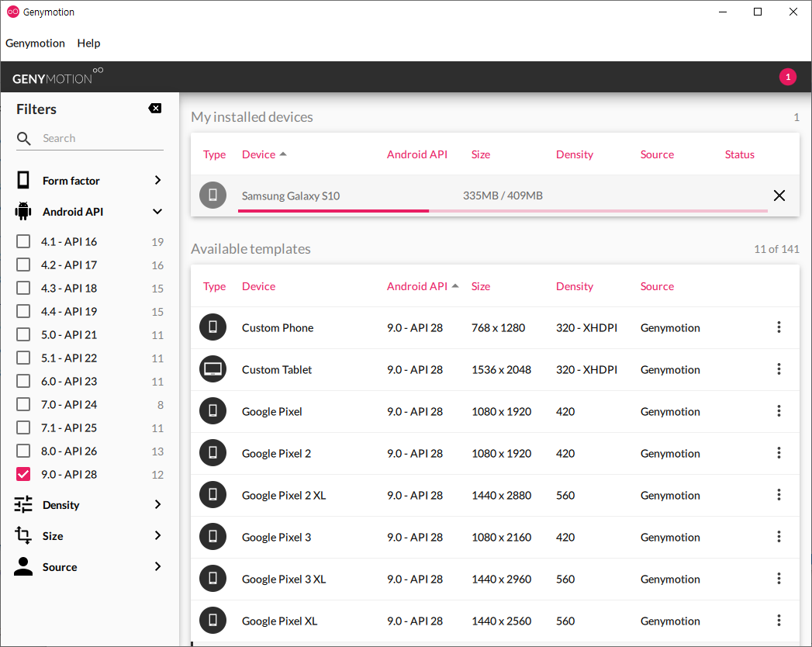Open Google Pixel XL options menu

click(x=779, y=621)
